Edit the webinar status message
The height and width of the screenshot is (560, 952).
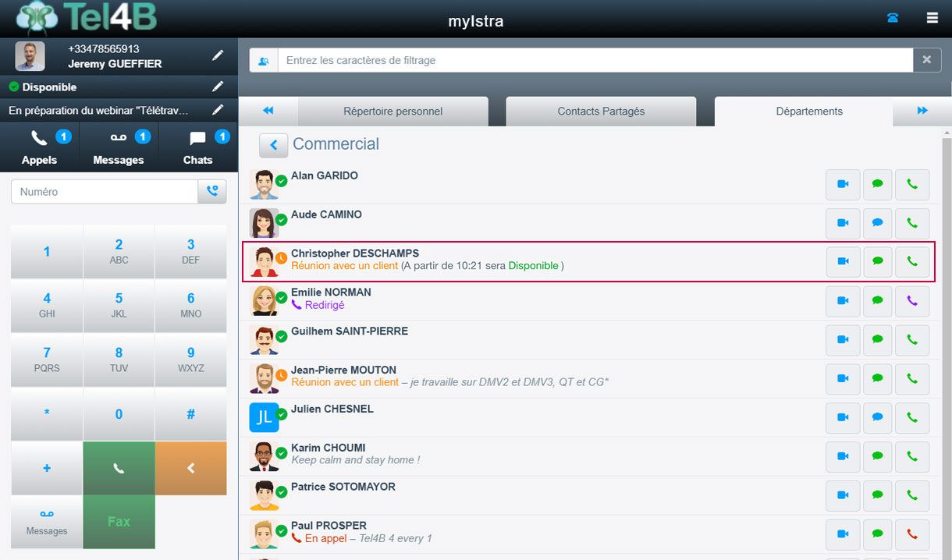click(x=218, y=110)
